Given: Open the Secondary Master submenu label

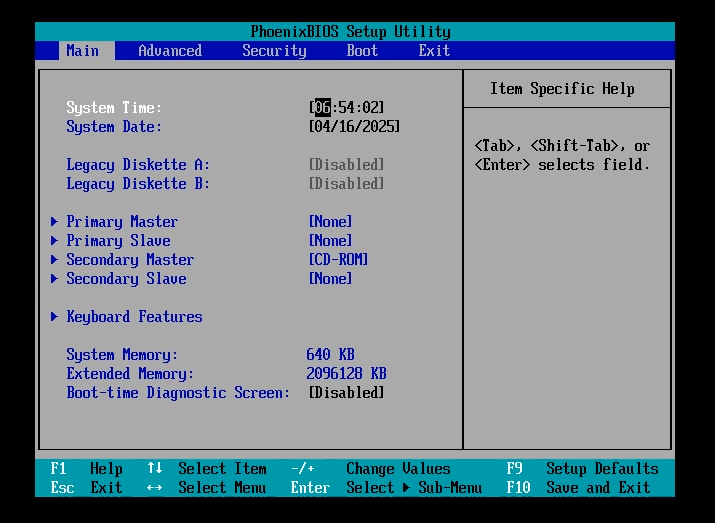Looking at the screenshot, I should pyautogui.click(x=130, y=259).
